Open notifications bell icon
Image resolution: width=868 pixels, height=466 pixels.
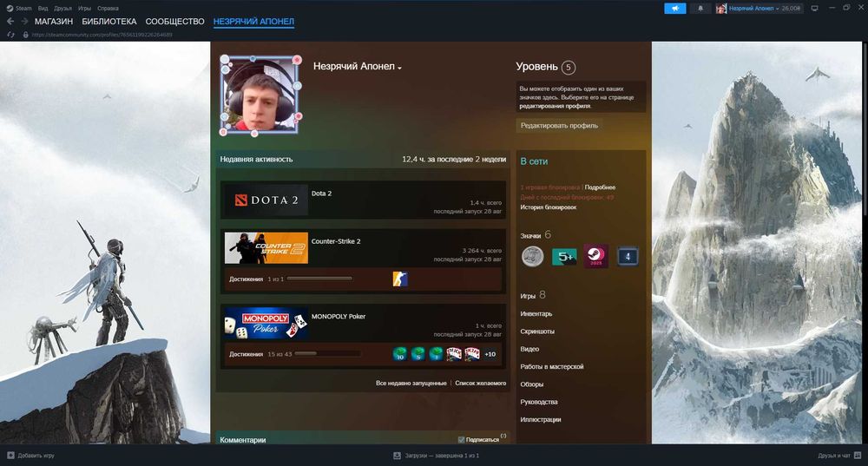[700, 9]
